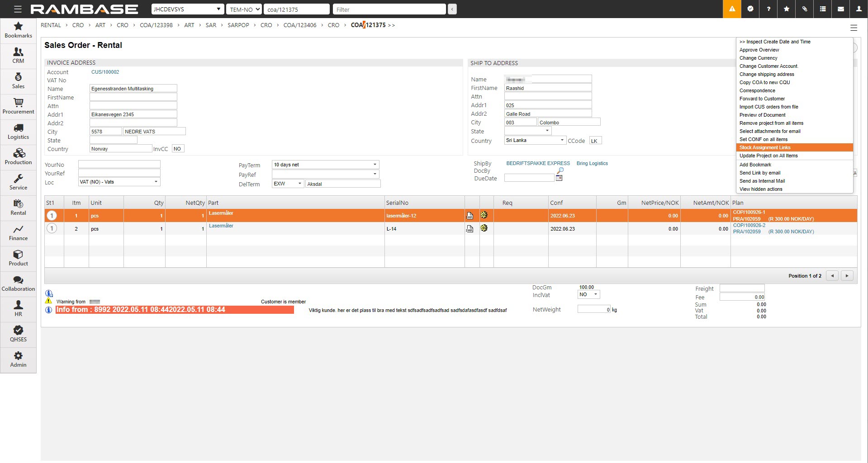Click the DocBy magnifier lookup icon
Image resolution: width=868 pixels, height=463 pixels.
560,170
